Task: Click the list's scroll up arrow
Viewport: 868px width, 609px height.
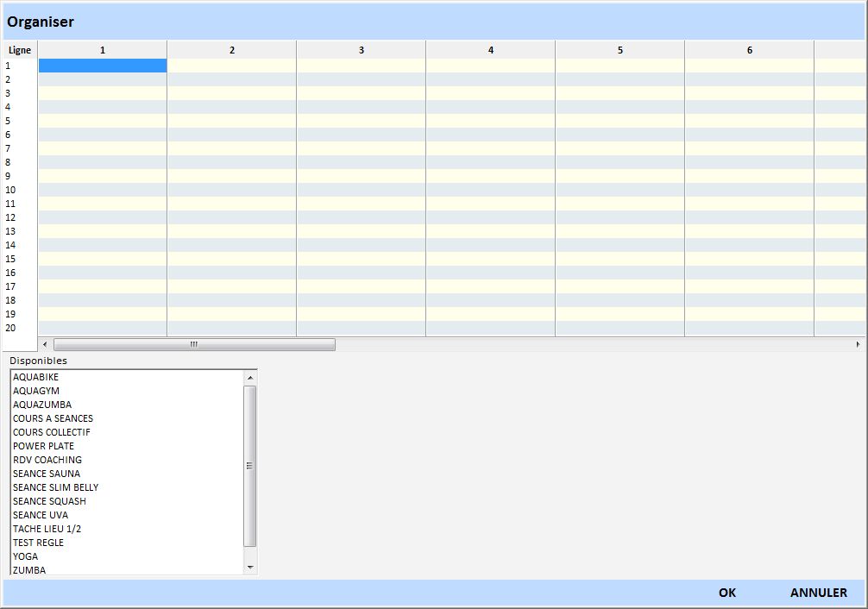Action: [250, 378]
